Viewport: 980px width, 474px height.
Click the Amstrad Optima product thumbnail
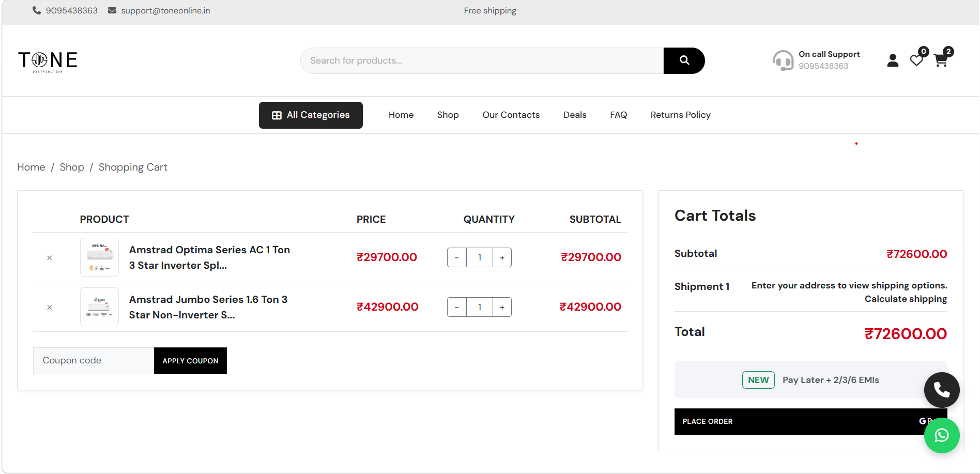pyautogui.click(x=99, y=257)
